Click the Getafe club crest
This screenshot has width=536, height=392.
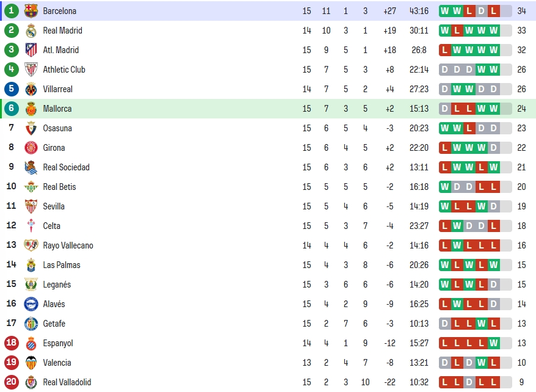(x=31, y=324)
